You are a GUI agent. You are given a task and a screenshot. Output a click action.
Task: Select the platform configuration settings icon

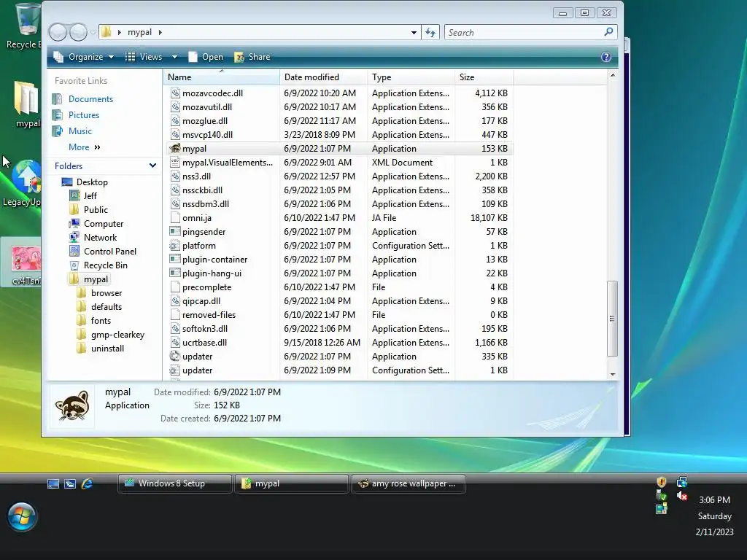175,246
